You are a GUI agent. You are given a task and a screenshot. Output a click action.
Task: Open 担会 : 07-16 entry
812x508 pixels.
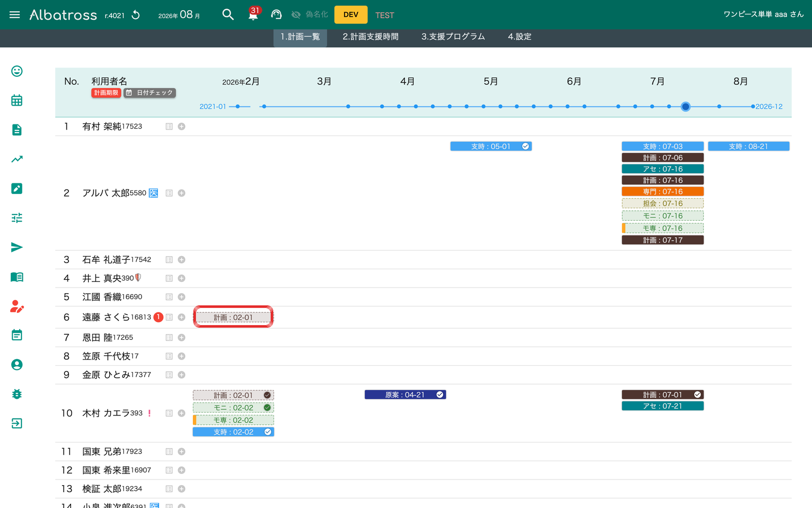click(663, 203)
